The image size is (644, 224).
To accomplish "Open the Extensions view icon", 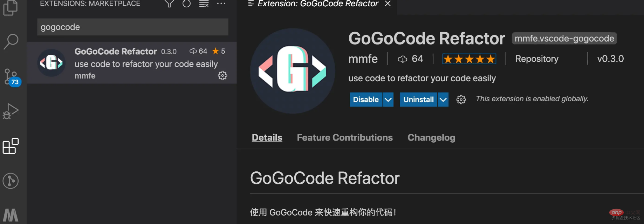I will pyautogui.click(x=11, y=146).
